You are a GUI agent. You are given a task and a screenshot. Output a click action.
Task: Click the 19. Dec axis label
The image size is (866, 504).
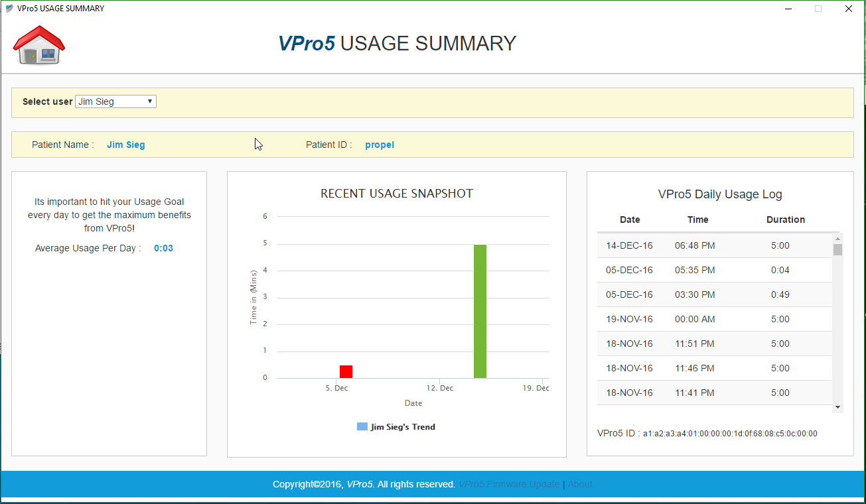536,388
